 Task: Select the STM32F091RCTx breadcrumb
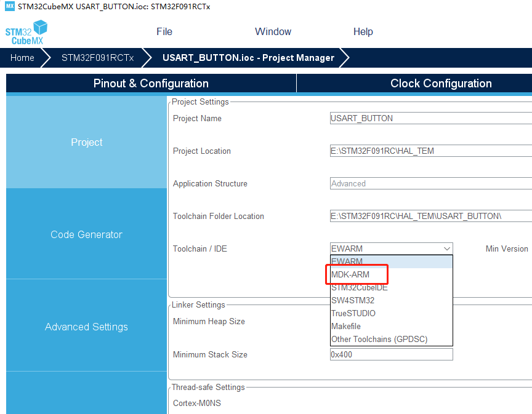pos(97,58)
